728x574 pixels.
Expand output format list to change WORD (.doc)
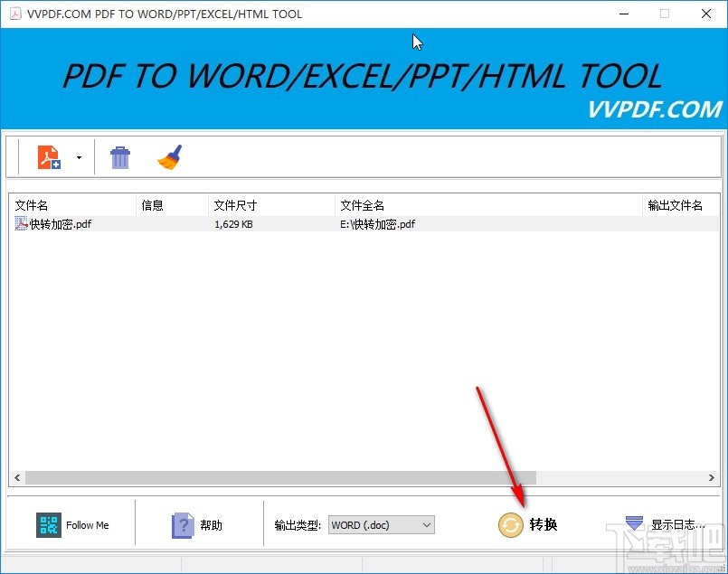(x=425, y=524)
